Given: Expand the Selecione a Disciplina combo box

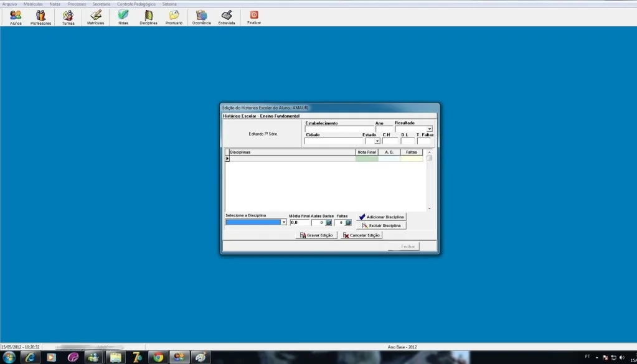Looking at the screenshot, I should [x=283, y=222].
